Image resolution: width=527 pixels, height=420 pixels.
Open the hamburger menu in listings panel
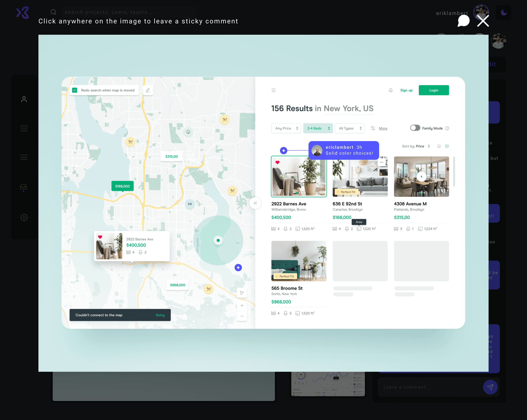pos(274,90)
